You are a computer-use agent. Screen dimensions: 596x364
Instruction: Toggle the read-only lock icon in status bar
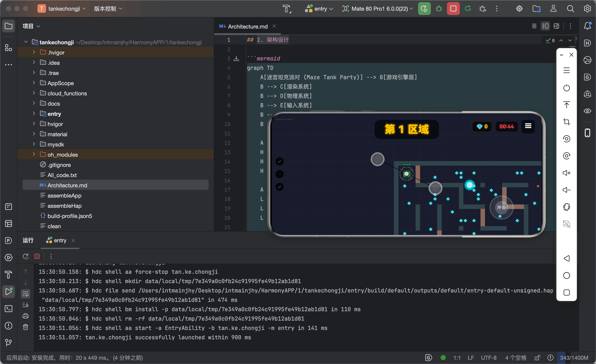[x=537, y=358]
